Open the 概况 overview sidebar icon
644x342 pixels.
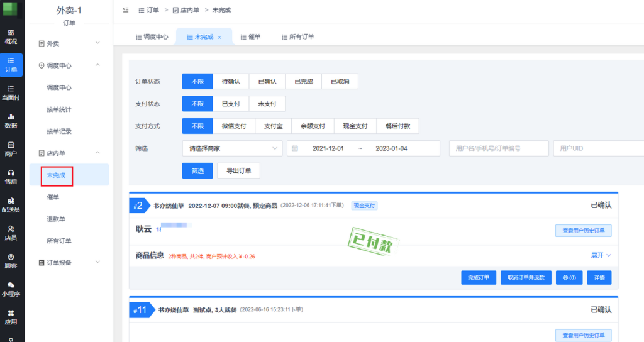tap(11, 36)
